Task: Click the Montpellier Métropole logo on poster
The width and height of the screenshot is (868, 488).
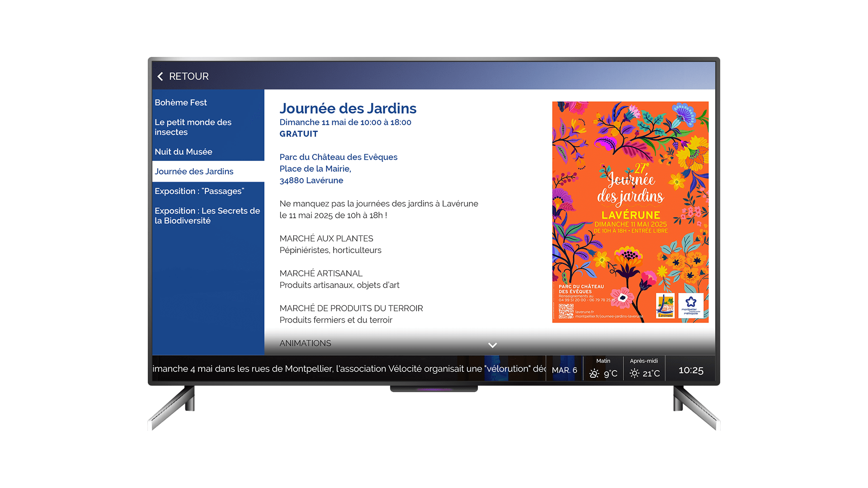Action: point(691,306)
